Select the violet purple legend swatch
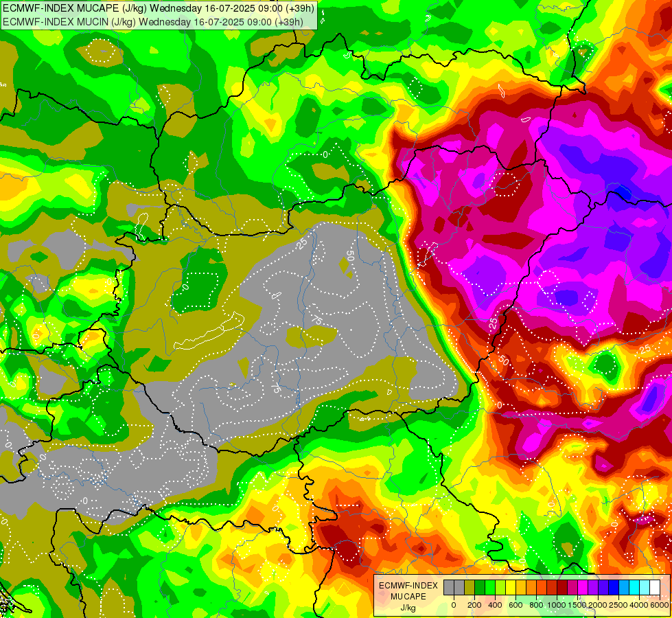Viewport: 672px width, 618px height. pos(593,587)
